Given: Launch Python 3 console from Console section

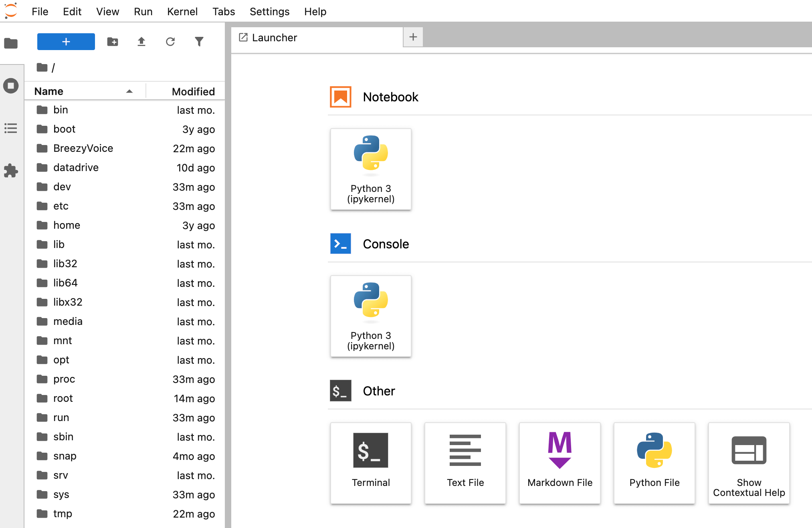Looking at the screenshot, I should point(371,316).
